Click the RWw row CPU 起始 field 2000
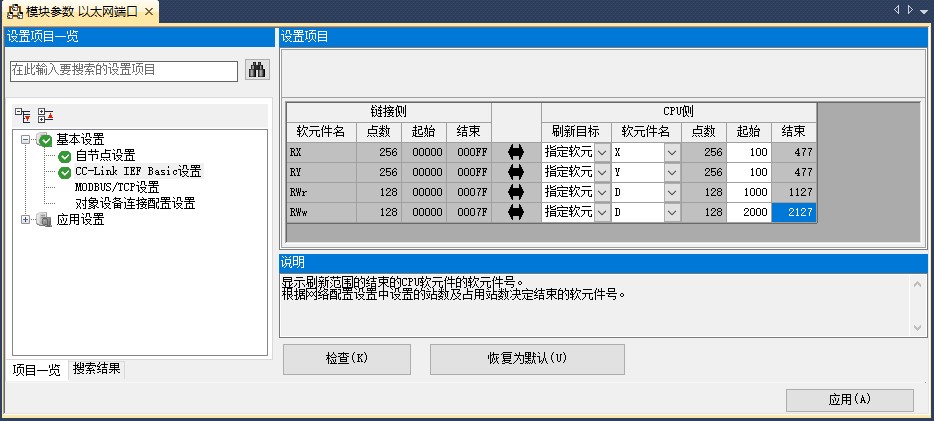The image size is (934, 421). coord(749,213)
